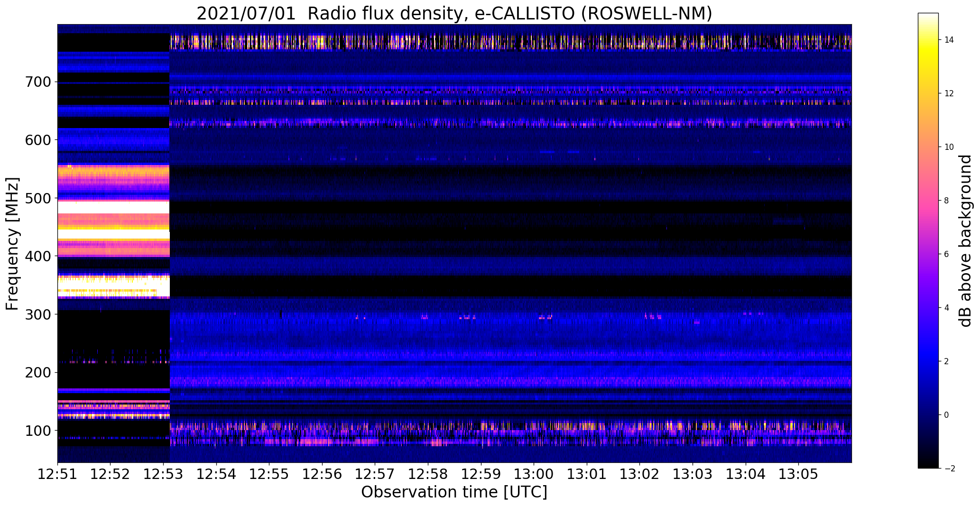980x506 pixels.
Task: Click the colorbar tick label 2
Action: pyautogui.click(x=947, y=361)
